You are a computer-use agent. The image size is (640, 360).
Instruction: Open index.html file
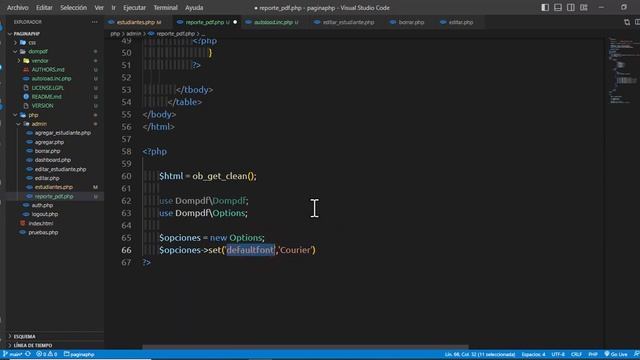coord(40,223)
